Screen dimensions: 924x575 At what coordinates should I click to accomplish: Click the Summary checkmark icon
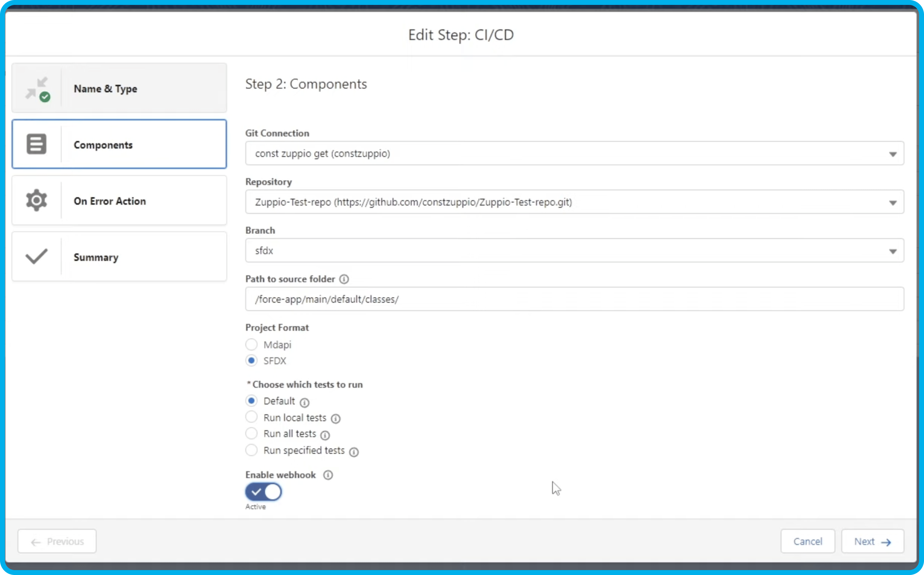[36, 257]
